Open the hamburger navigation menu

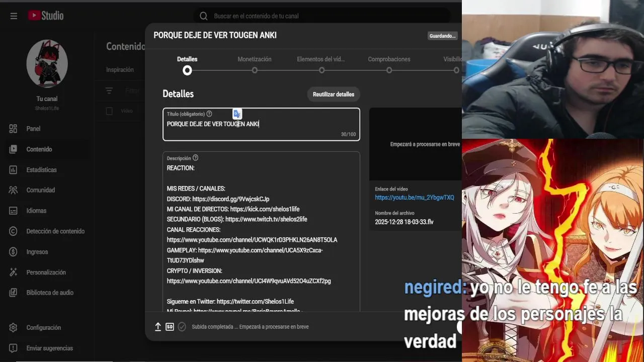coord(14,16)
